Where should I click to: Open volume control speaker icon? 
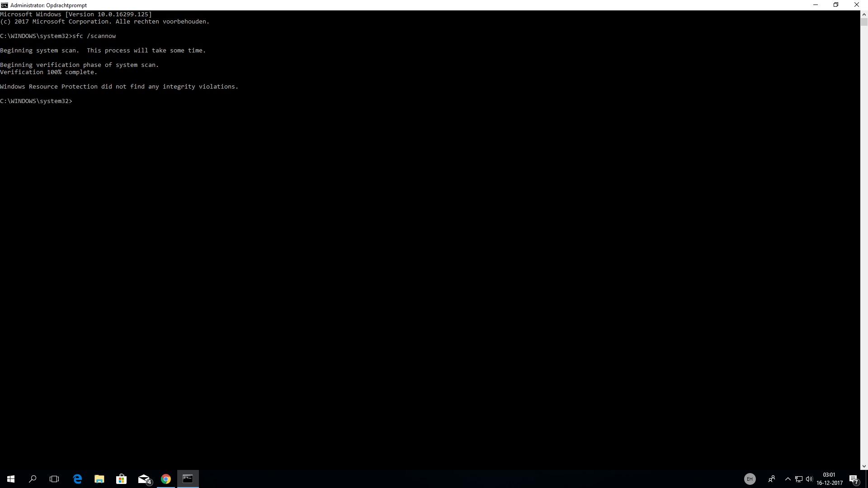809,479
